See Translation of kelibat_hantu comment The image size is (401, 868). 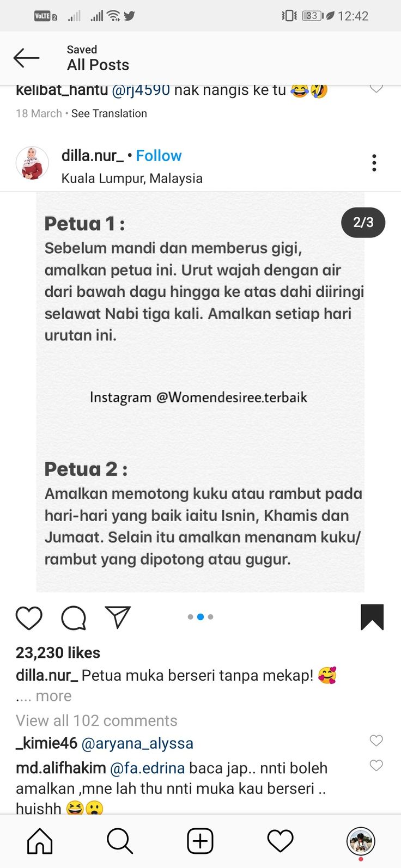(x=109, y=113)
